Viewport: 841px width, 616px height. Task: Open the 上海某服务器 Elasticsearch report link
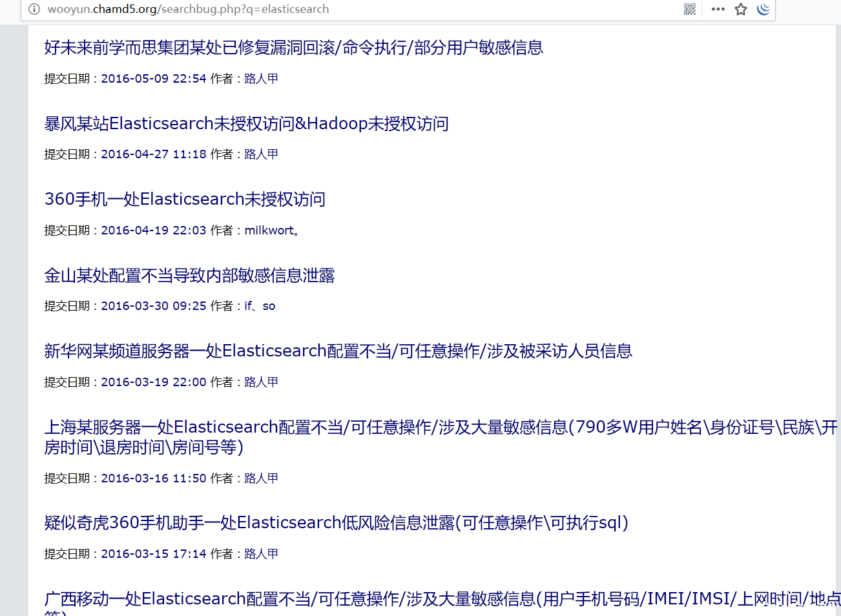point(441,437)
